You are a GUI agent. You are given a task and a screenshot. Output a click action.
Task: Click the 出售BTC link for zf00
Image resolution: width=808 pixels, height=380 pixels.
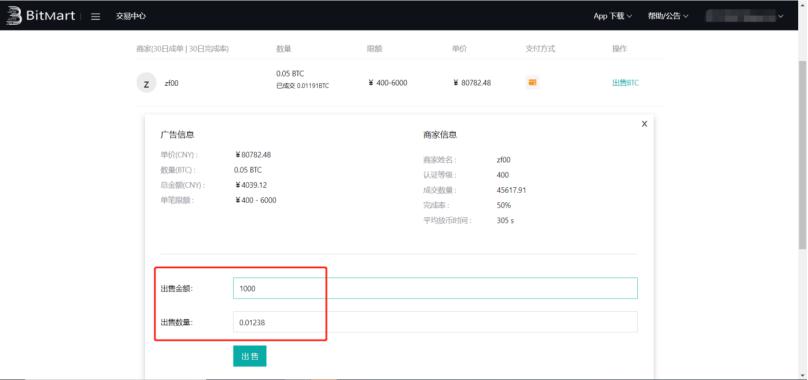point(625,82)
